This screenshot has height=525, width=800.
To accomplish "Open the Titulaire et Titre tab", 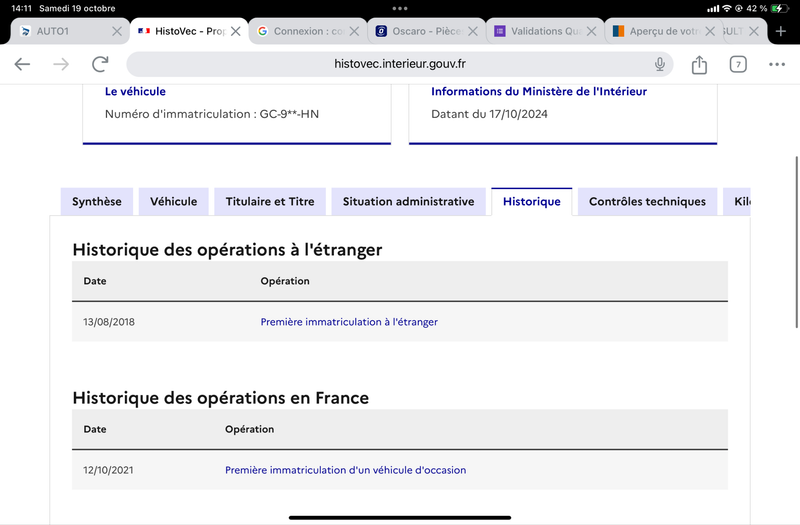I will [270, 202].
